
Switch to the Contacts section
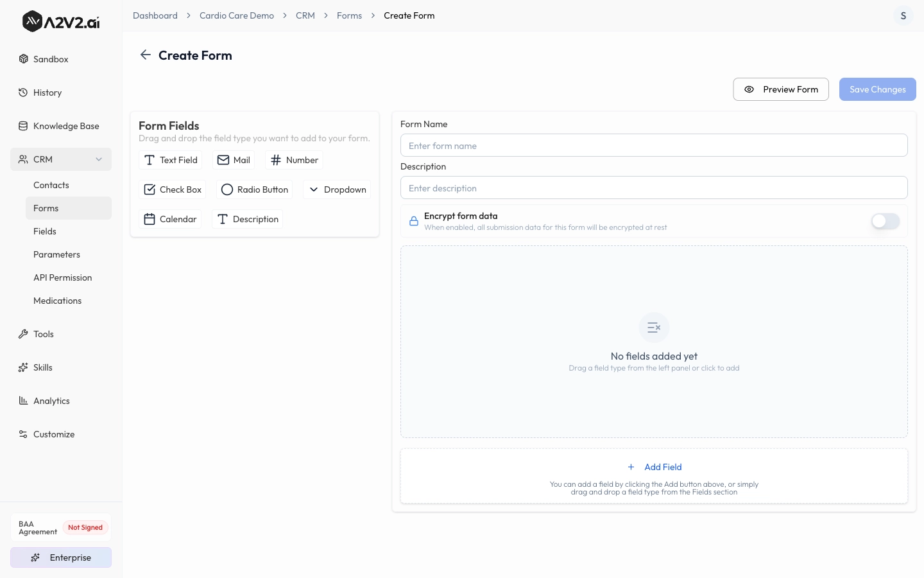(51, 185)
